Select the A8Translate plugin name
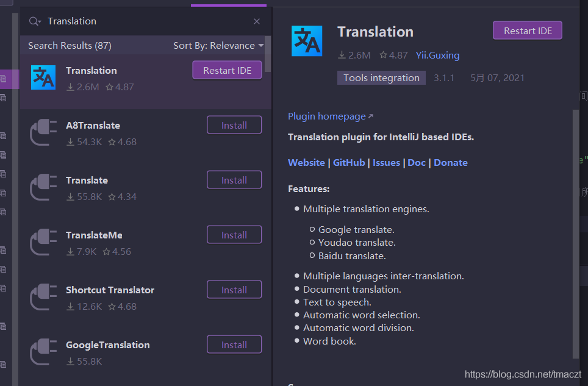 (x=93, y=126)
